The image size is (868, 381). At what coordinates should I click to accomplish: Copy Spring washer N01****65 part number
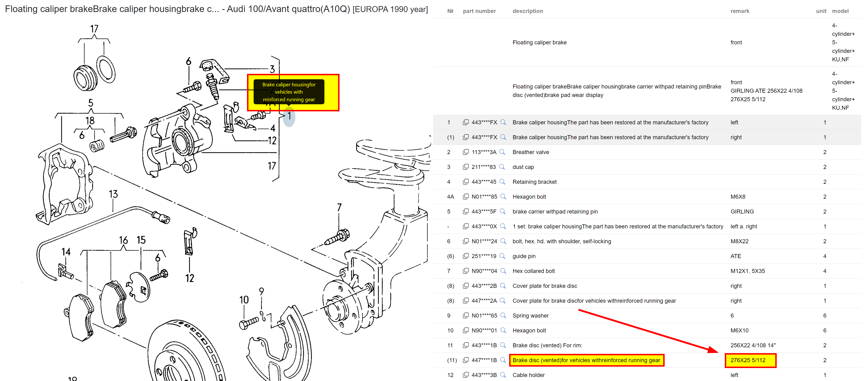click(465, 315)
